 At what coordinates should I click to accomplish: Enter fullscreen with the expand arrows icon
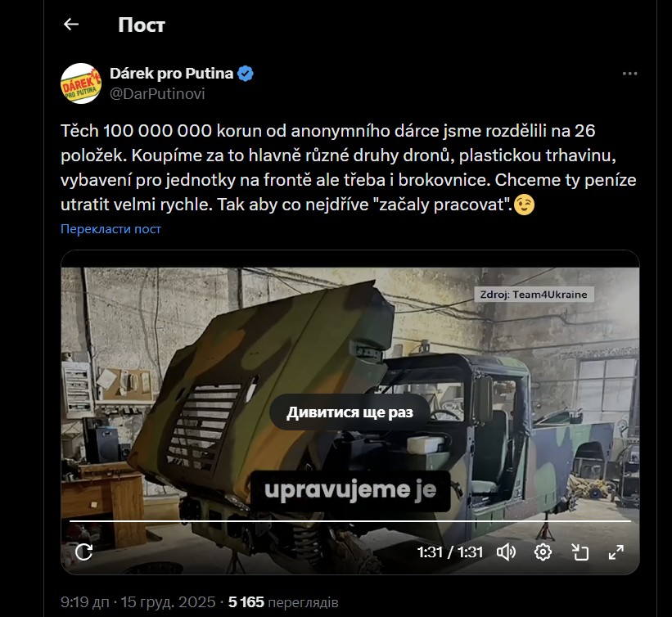click(x=616, y=552)
